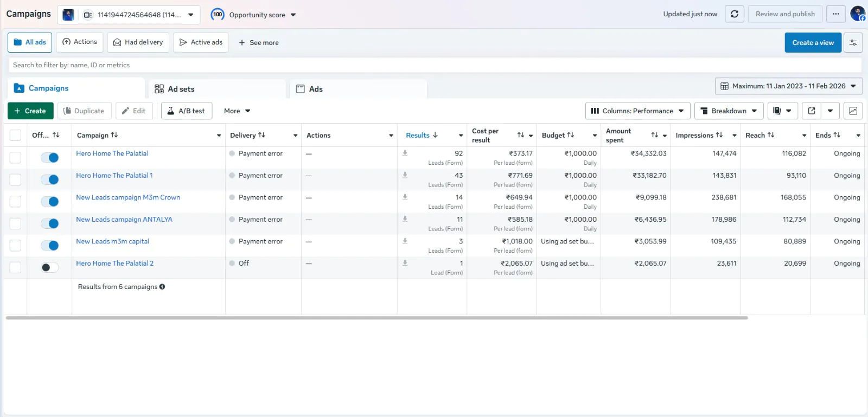868x417 pixels.
Task: Download results for New Leads m3m capital
Action: [x=405, y=241]
